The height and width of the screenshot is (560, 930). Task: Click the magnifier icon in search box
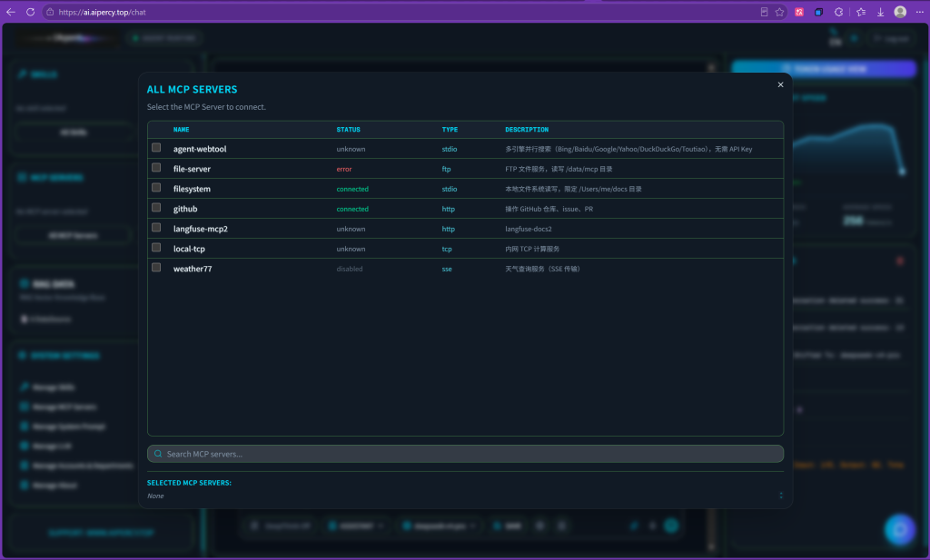point(158,454)
